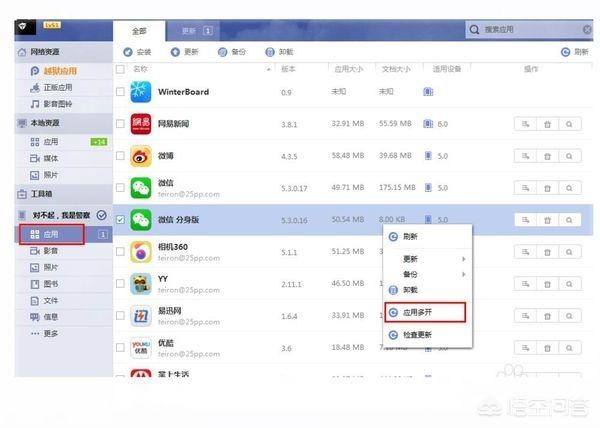Image resolution: width=600 pixels, height=428 pixels.
Task: Focus the 搜索应用 search field
Action: (x=528, y=29)
